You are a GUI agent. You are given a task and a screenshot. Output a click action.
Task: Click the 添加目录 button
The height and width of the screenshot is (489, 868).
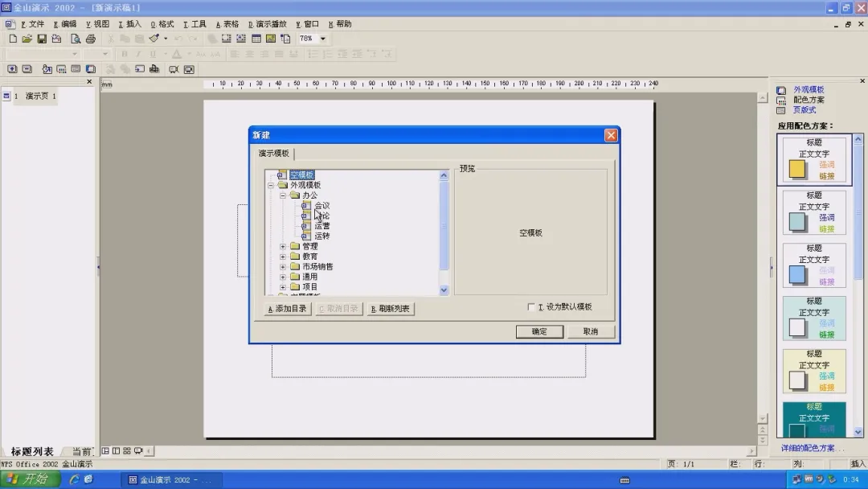[x=287, y=309]
